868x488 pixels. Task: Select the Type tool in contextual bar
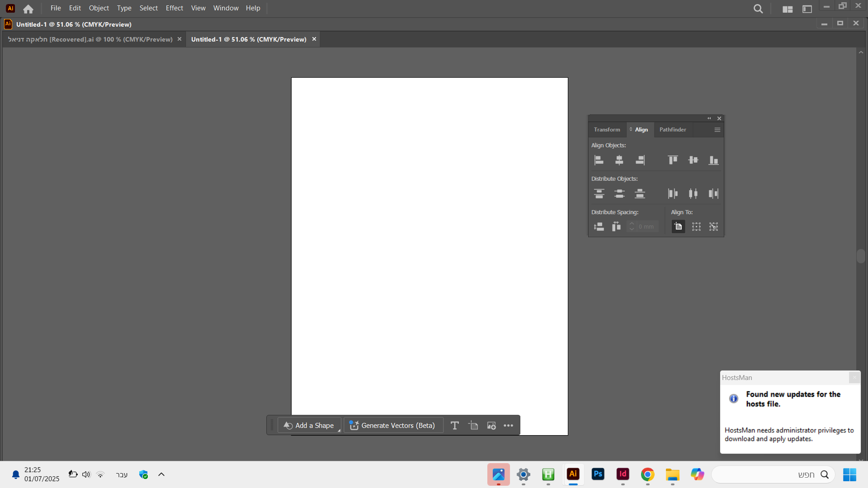(455, 426)
